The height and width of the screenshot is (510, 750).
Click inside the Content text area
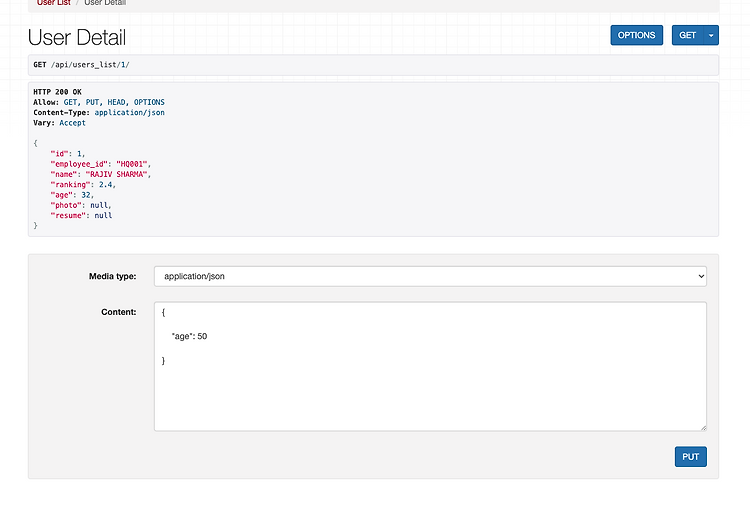430,366
